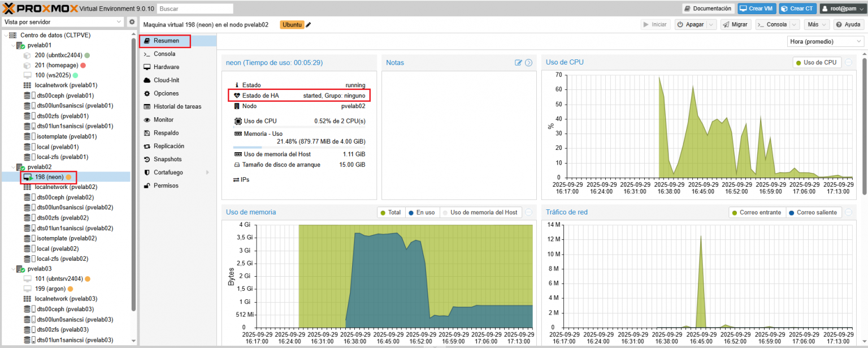Screen dimensions: 868x348
Task: Click the Proxmox logo
Action: [40, 8]
